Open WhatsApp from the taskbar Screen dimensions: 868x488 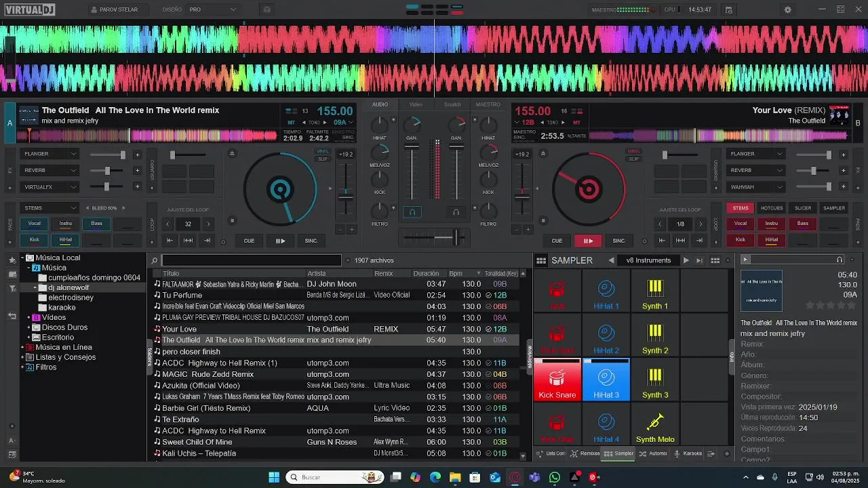(x=555, y=477)
